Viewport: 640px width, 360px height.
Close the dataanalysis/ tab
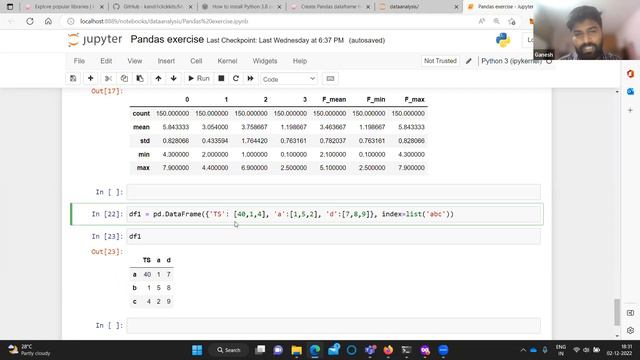pyautogui.click(x=456, y=7)
